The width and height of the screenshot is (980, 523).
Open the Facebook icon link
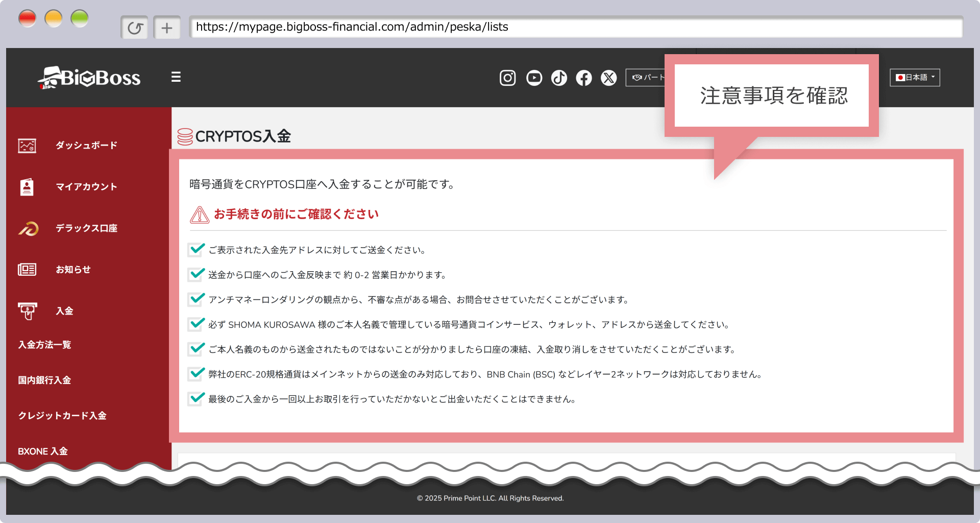[584, 78]
